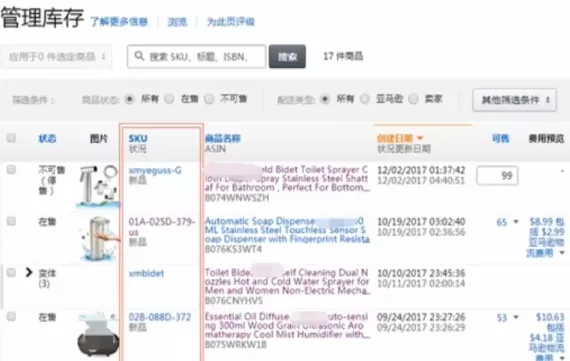Click the 为此页评级 link

(x=230, y=22)
